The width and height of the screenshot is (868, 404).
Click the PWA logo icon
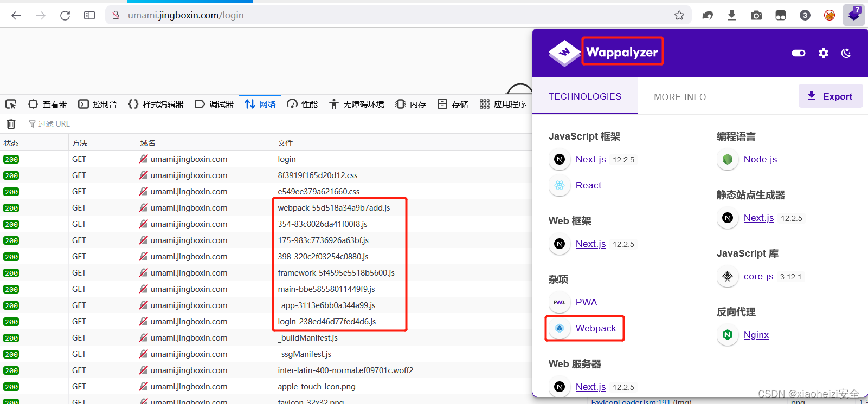(560, 302)
